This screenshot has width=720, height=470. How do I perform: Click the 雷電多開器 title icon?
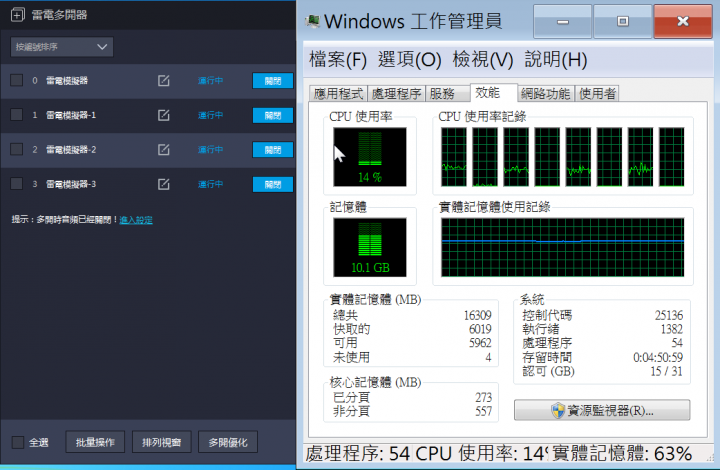click(17, 15)
